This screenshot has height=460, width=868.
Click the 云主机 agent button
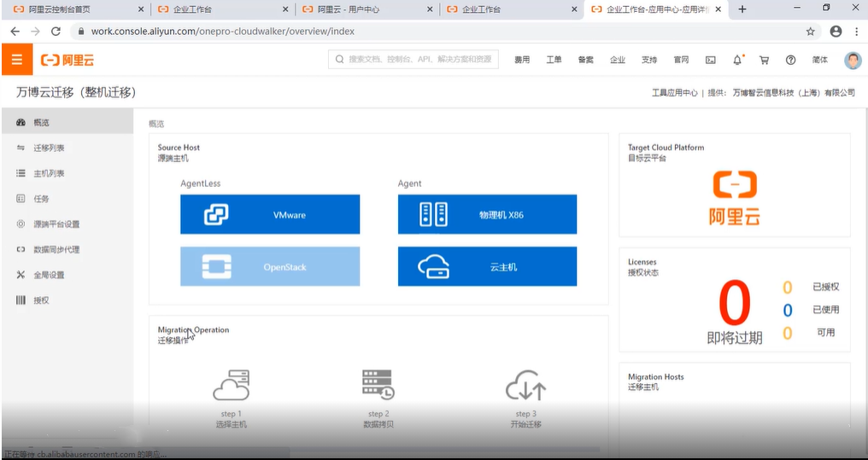pyautogui.click(x=487, y=266)
